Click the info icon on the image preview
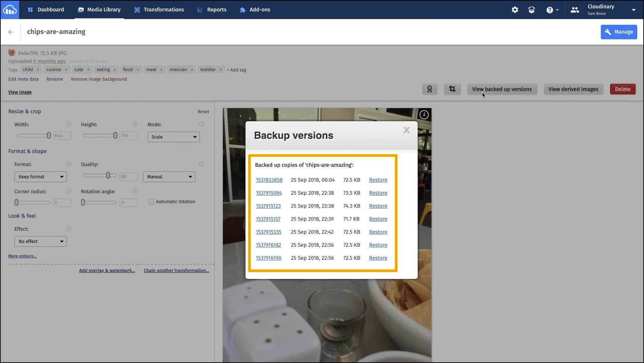 pyautogui.click(x=423, y=114)
